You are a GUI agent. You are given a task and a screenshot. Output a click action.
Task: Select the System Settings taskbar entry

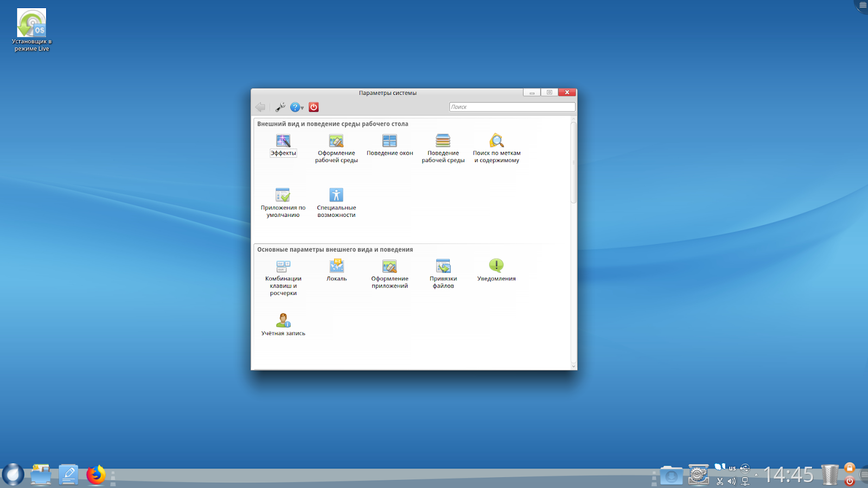698,474
